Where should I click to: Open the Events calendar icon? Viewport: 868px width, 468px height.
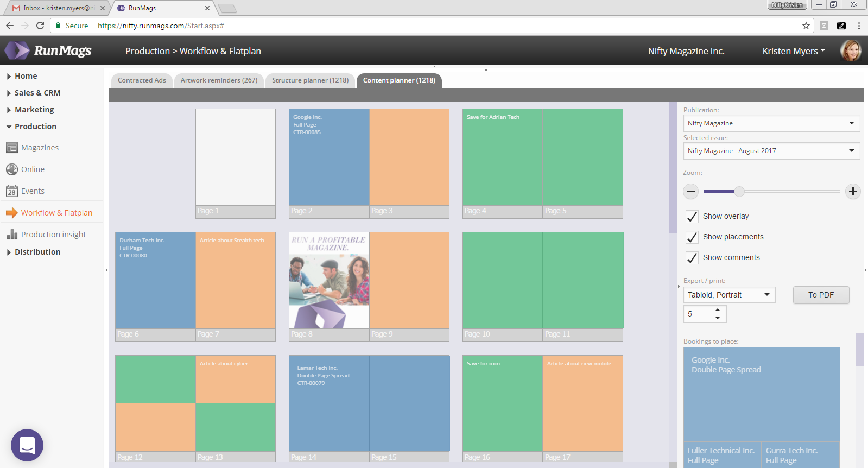pos(12,191)
